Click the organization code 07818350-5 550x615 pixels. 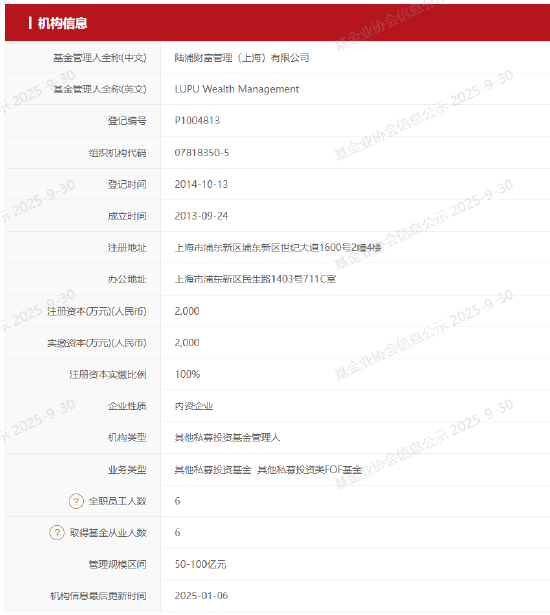[202, 153]
